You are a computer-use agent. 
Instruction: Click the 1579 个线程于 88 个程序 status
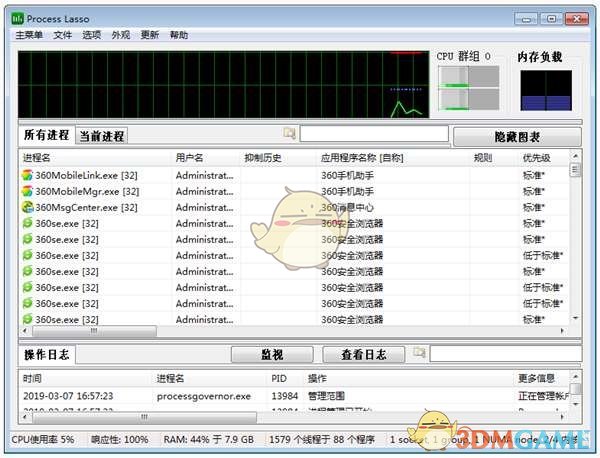[322, 440]
